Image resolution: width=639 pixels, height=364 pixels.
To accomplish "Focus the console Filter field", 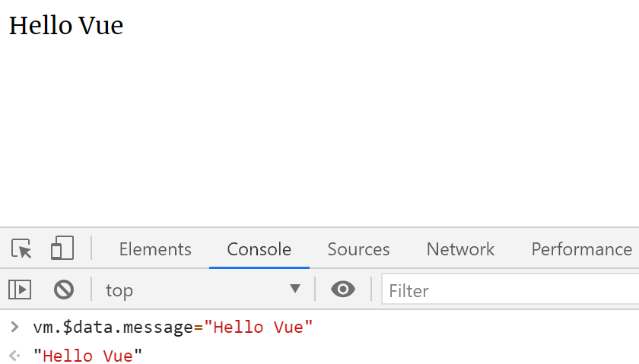I will pyautogui.click(x=510, y=290).
